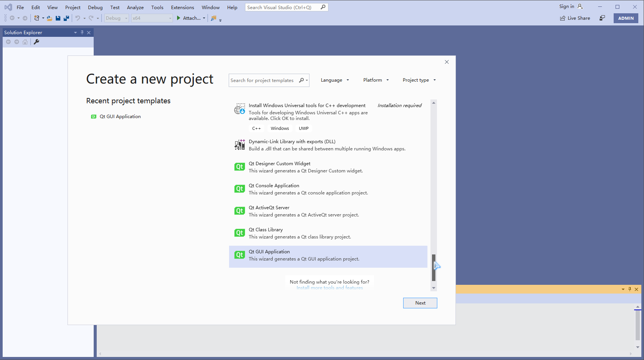The image size is (644, 360).
Task: Click the Navigate Backward toolbar icon
Action: pos(12,18)
